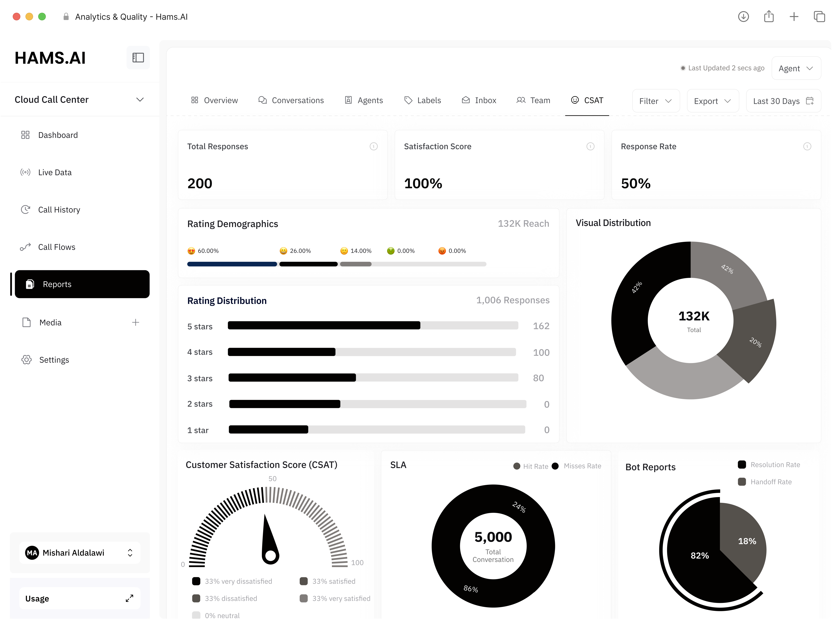
Task: Open the Call Flows page
Action: [x=57, y=247]
